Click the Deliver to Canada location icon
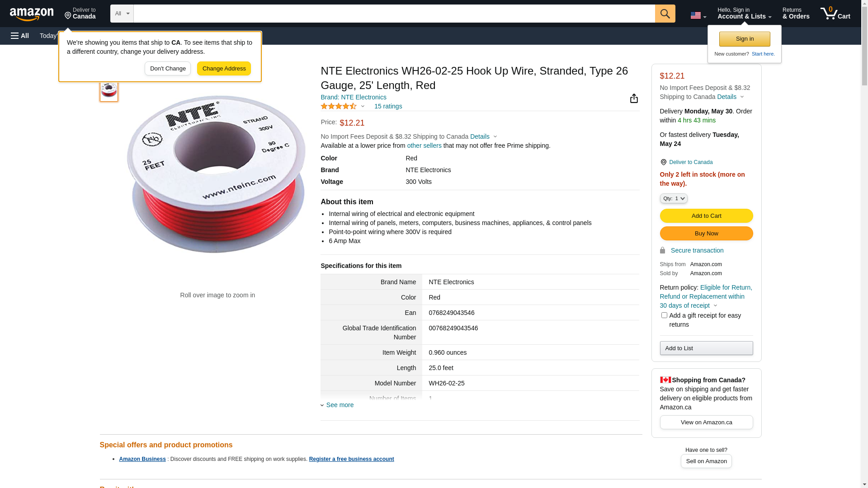This screenshot has width=868, height=488. (663, 162)
